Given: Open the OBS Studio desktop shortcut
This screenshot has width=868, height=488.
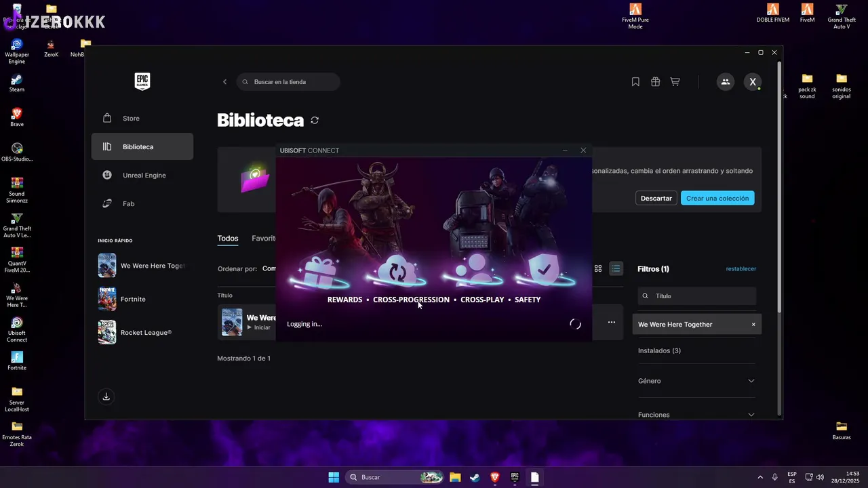Looking at the screenshot, I should [17, 152].
